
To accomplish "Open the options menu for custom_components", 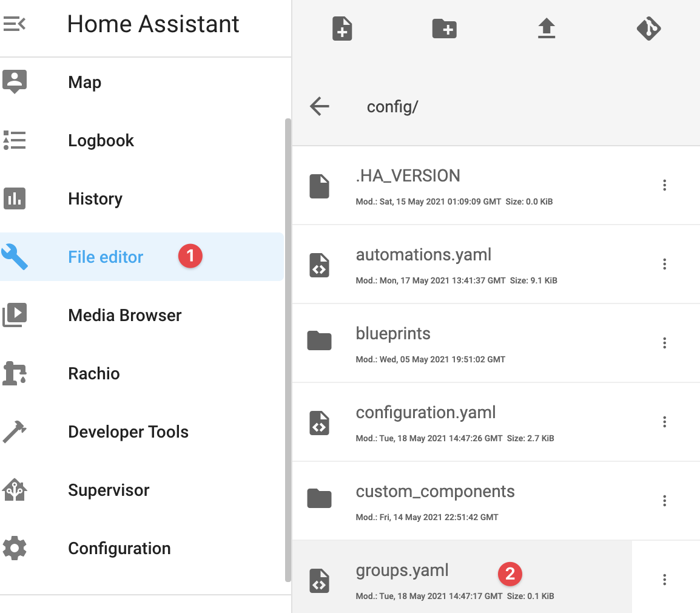I will pos(665,500).
